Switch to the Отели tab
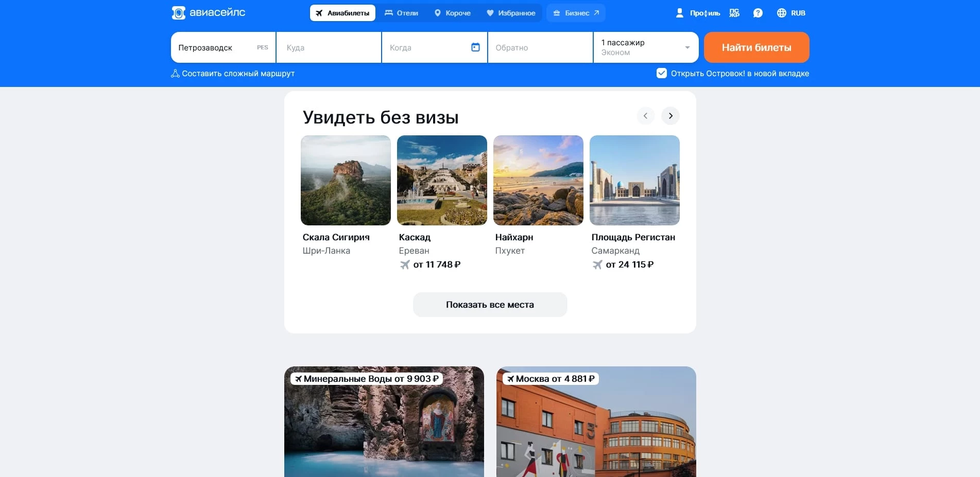Viewport: 980px width, 477px height. click(402, 13)
